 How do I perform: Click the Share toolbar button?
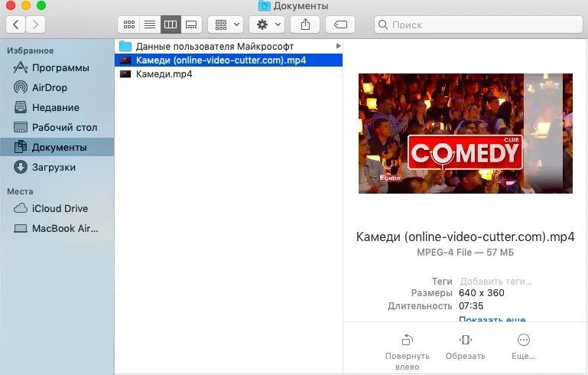pyautogui.click(x=305, y=24)
